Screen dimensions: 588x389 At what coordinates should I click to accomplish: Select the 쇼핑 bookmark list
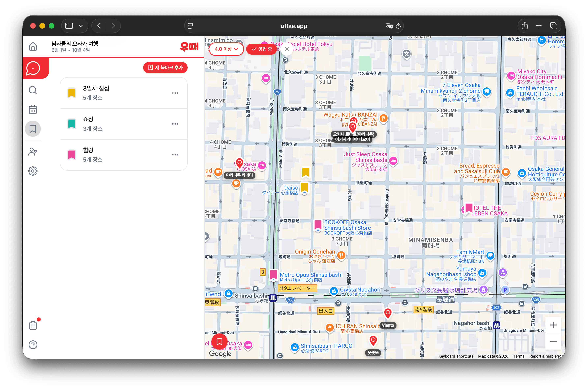click(x=124, y=124)
